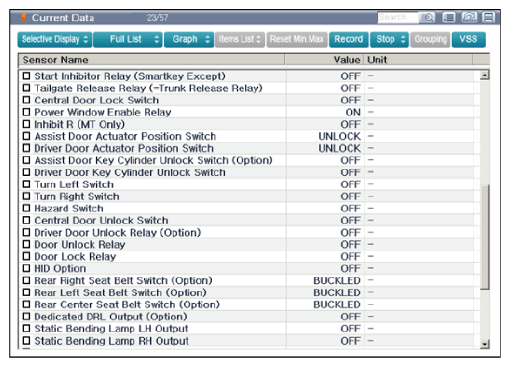Click the Grouping button

(430, 39)
